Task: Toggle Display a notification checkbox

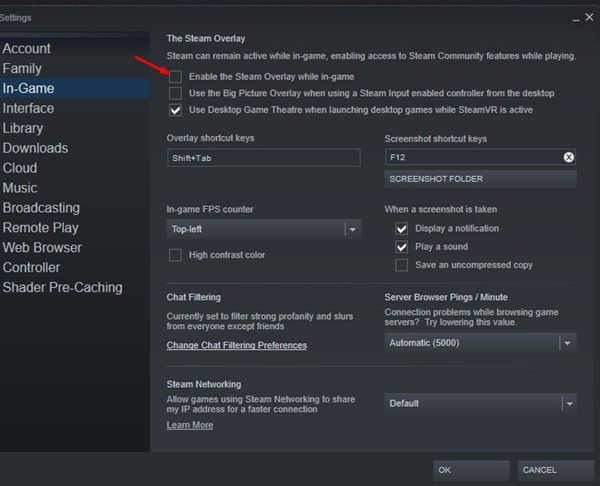Action: coord(401,229)
